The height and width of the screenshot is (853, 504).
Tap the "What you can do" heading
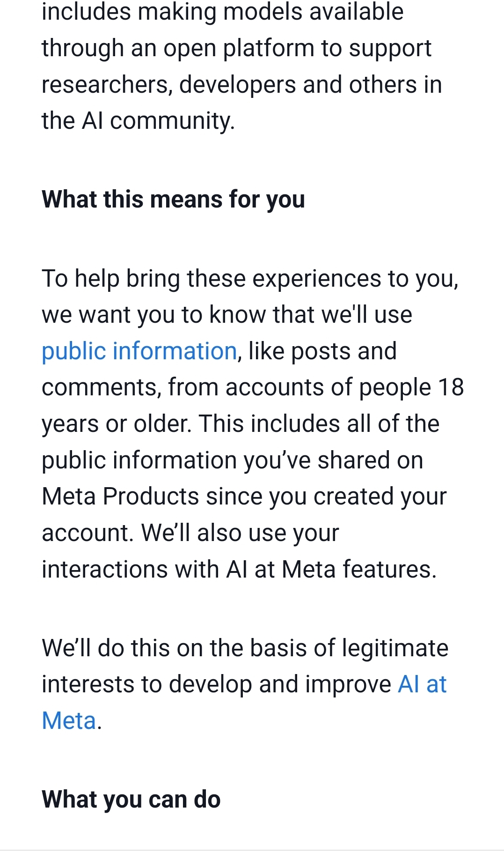[131, 800]
